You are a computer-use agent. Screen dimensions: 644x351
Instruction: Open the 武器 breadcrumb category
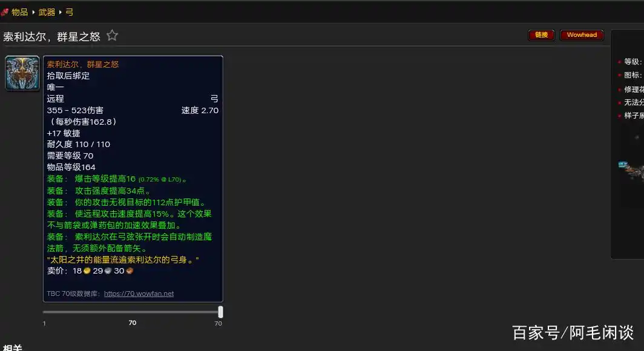(x=47, y=12)
